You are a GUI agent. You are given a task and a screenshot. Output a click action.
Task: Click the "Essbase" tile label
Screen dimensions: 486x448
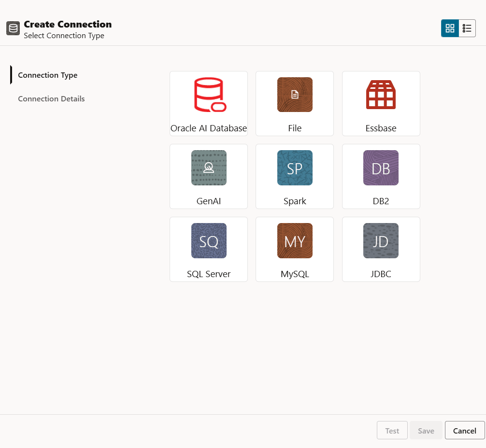coord(381,128)
